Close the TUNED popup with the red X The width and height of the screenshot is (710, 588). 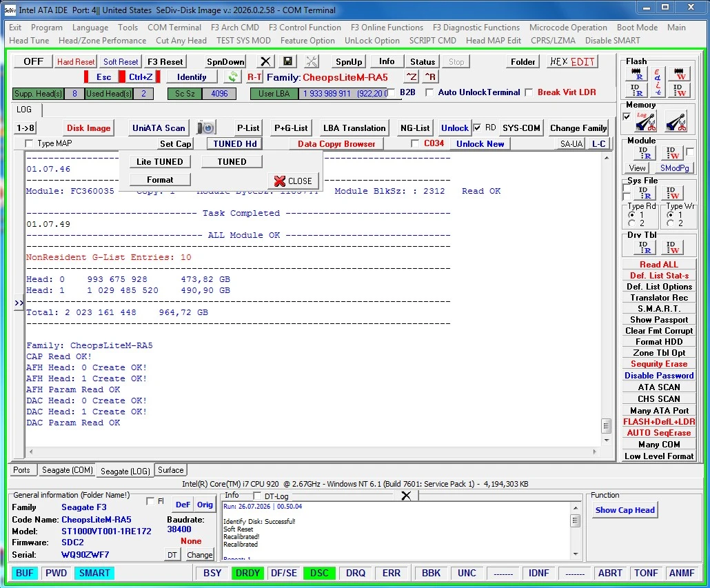pyautogui.click(x=293, y=181)
